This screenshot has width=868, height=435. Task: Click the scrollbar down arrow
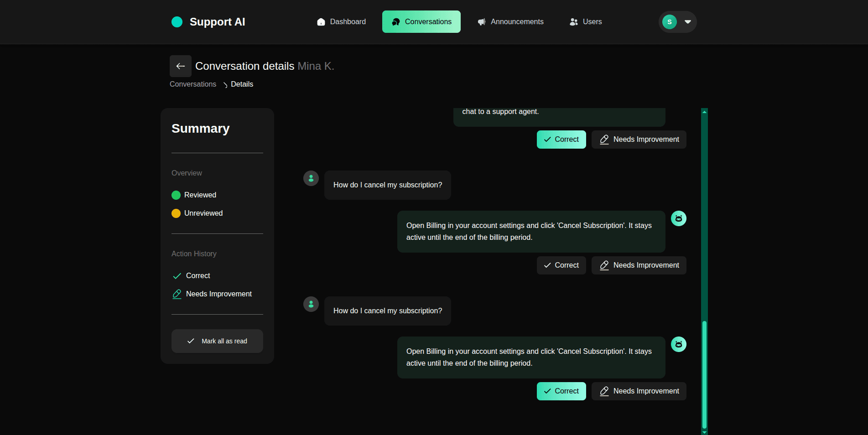coord(704,432)
